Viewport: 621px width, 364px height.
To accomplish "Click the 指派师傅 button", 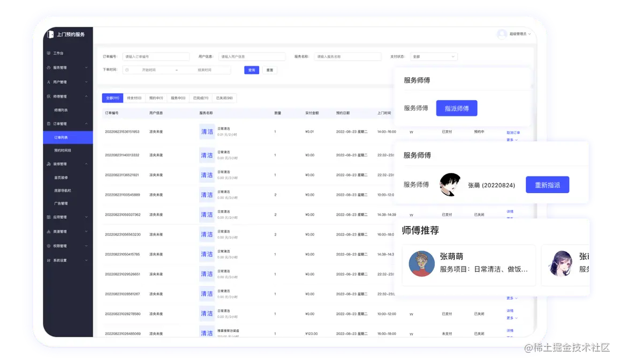I will [457, 108].
